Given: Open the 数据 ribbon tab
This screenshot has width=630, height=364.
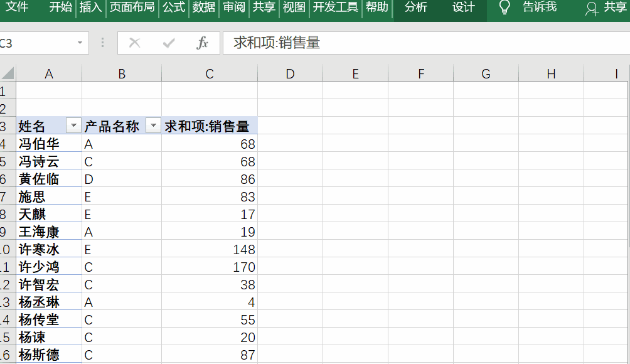Looking at the screenshot, I should pos(204,7).
